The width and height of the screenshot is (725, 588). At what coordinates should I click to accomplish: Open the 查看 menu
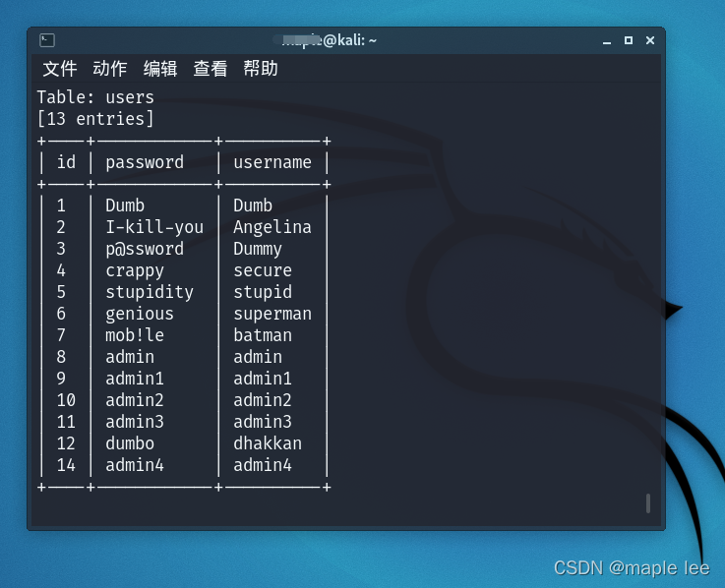coord(211,69)
